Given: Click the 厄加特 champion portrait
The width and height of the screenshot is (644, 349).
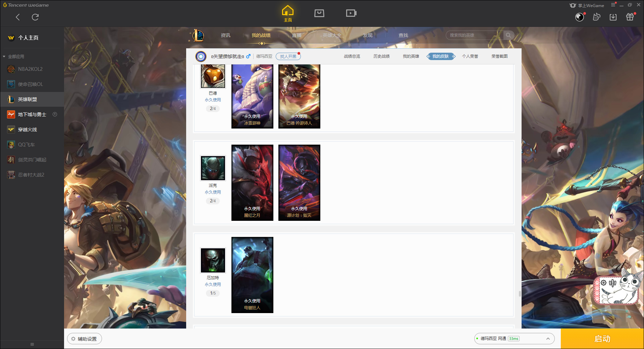Looking at the screenshot, I should (x=213, y=260).
